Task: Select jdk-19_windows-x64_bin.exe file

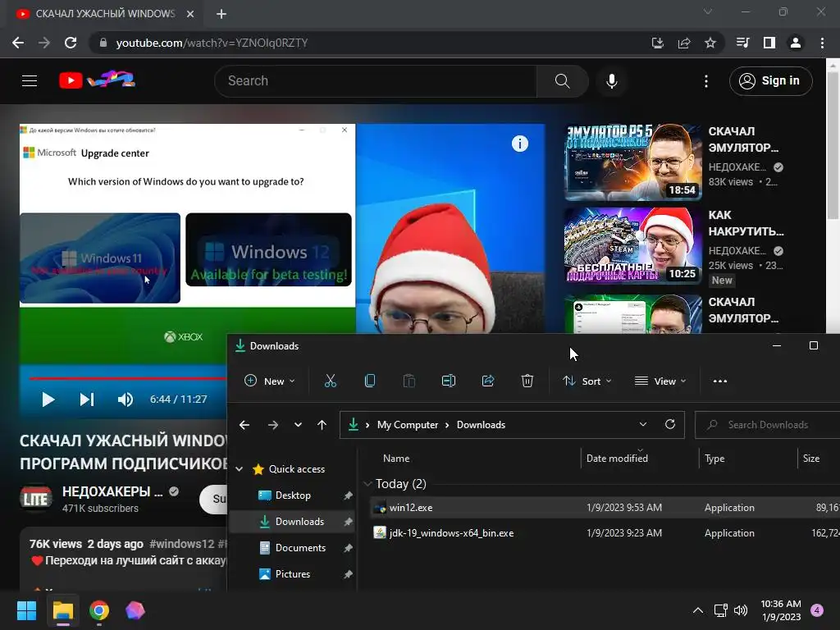Action: 605,533
